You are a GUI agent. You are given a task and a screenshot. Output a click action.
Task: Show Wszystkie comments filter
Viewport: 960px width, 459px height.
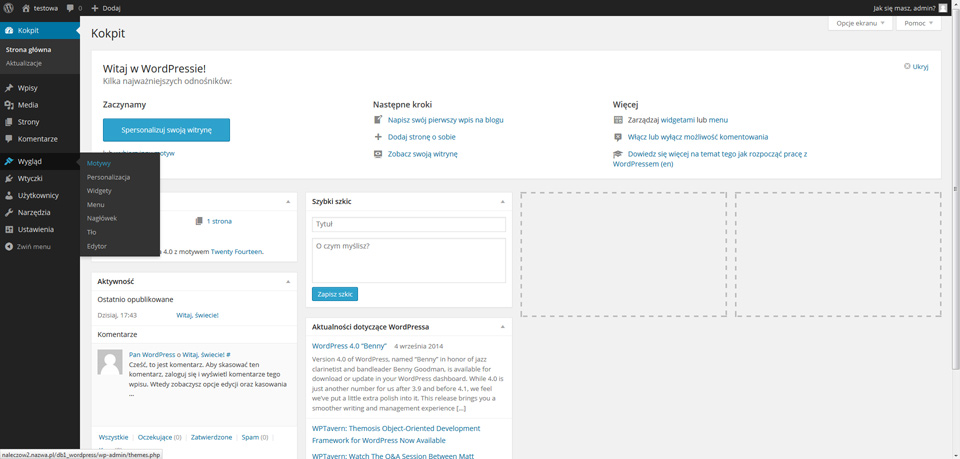tap(113, 438)
